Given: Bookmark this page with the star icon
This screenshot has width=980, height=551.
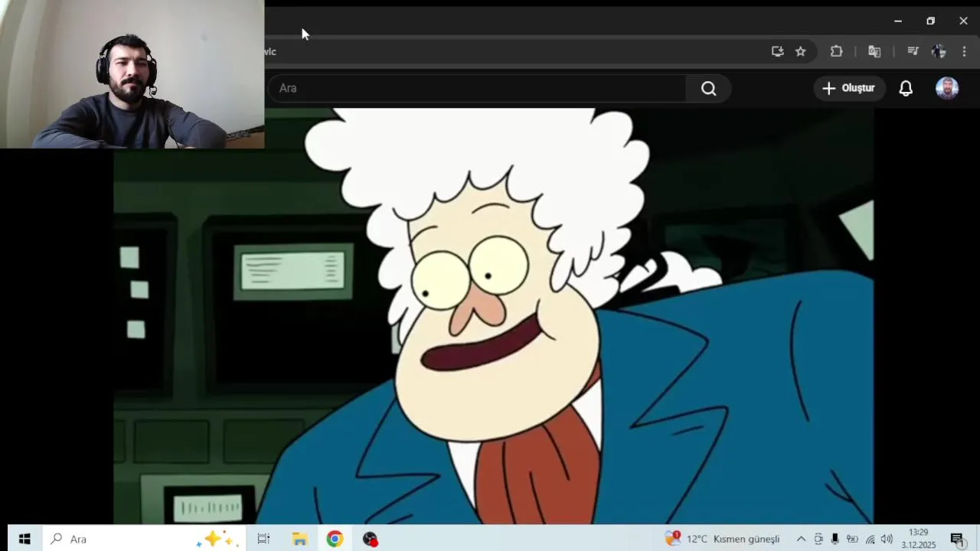Looking at the screenshot, I should (x=800, y=51).
